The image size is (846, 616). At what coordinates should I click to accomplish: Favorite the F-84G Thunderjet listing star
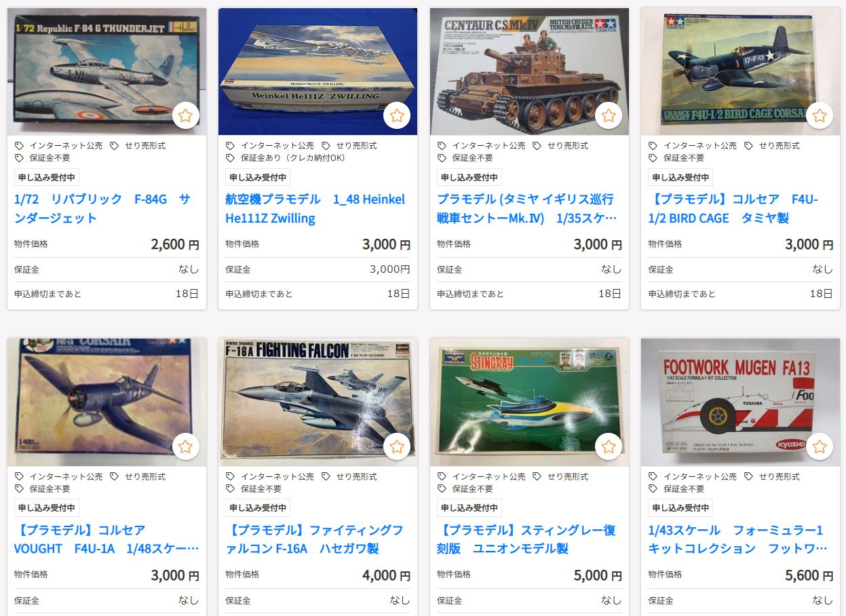point(185,115)
